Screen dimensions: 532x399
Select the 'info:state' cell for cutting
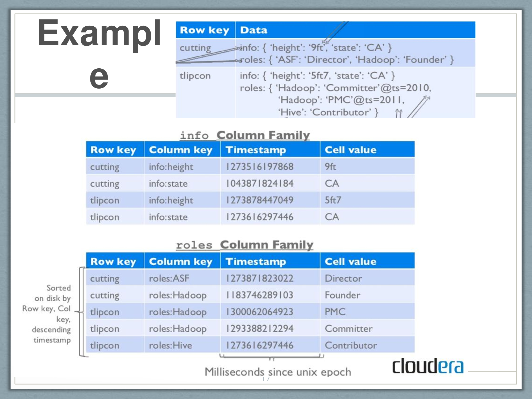168,184
